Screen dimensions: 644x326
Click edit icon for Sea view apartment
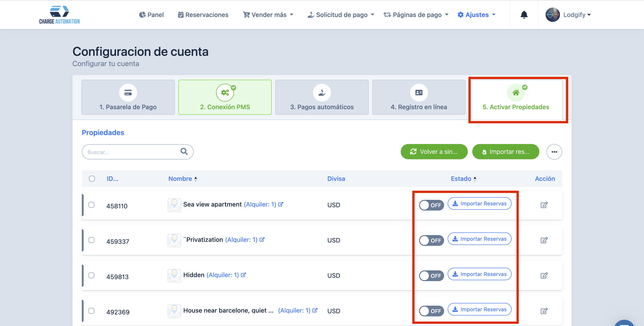tap(544, 205)
